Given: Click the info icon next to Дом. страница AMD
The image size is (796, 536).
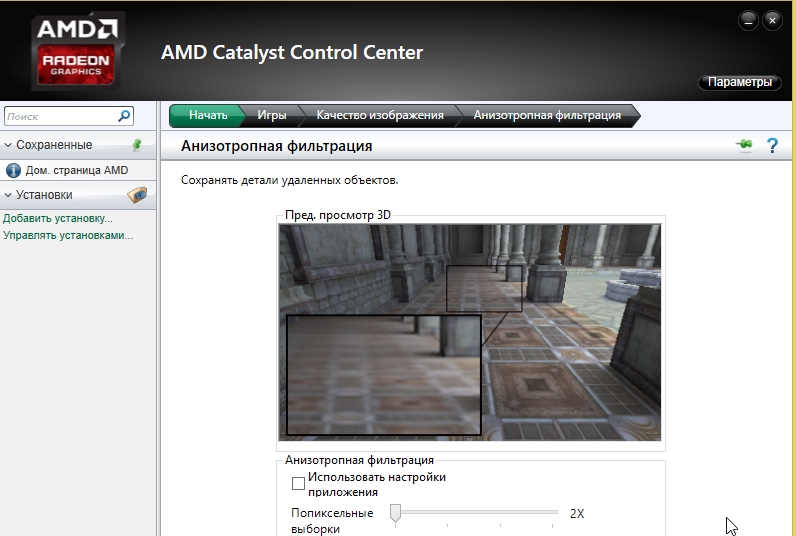Looking at the screenshot, I should coord(13,171).
